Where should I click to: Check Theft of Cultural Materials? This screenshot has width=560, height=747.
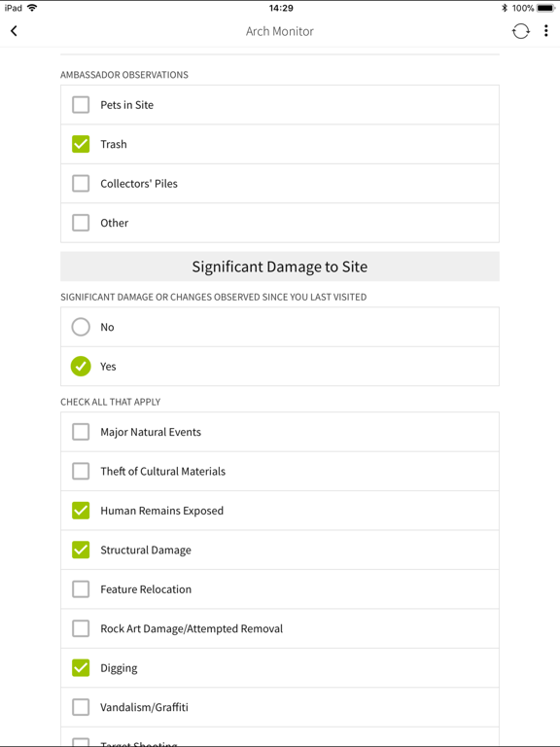click(81, 471)
